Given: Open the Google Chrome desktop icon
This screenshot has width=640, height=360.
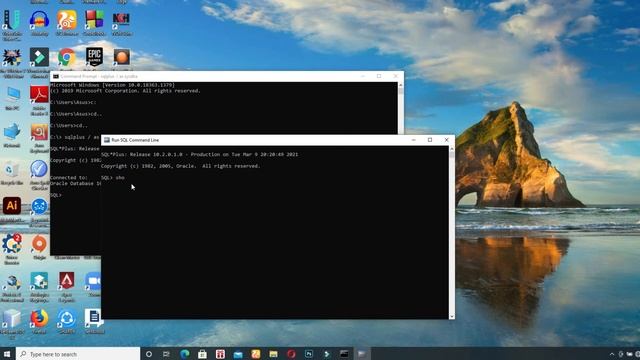Looking at the screenshot, I should (x=67, y=57).
